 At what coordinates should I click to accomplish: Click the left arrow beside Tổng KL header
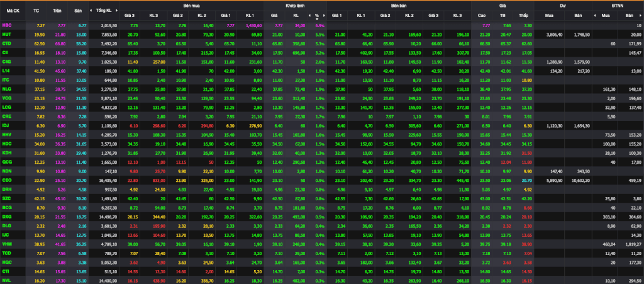click(x=92, y=10)
